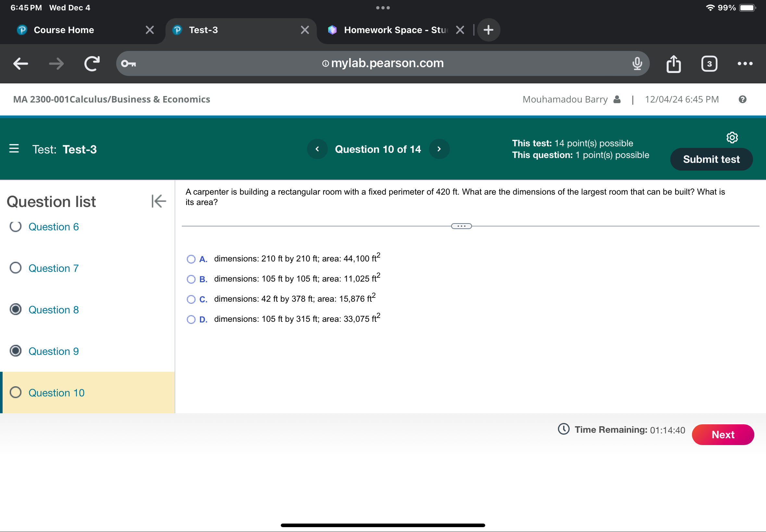Expand the collapsed question content area
Screen dimensions: 766x532
point(462,225)
